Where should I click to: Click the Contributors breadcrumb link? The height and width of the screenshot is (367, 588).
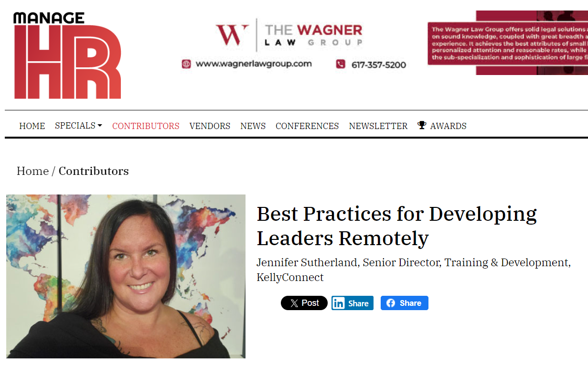point(94,171)
